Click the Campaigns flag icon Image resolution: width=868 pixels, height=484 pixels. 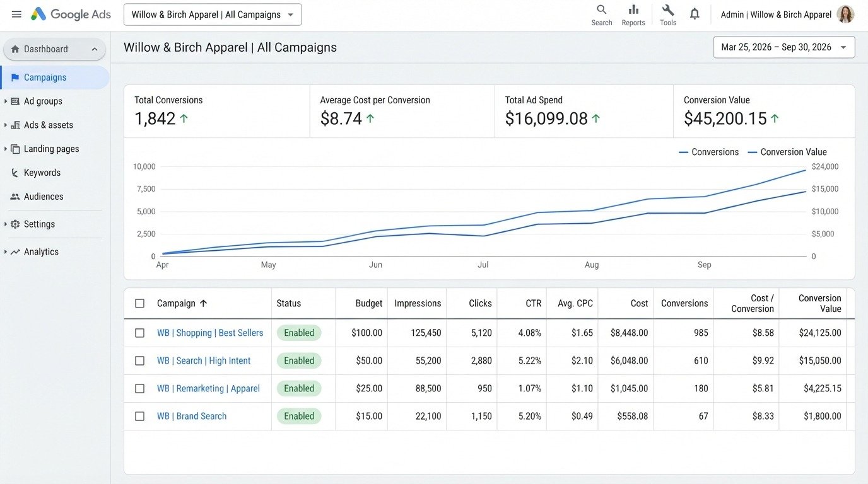coord(15,78)
